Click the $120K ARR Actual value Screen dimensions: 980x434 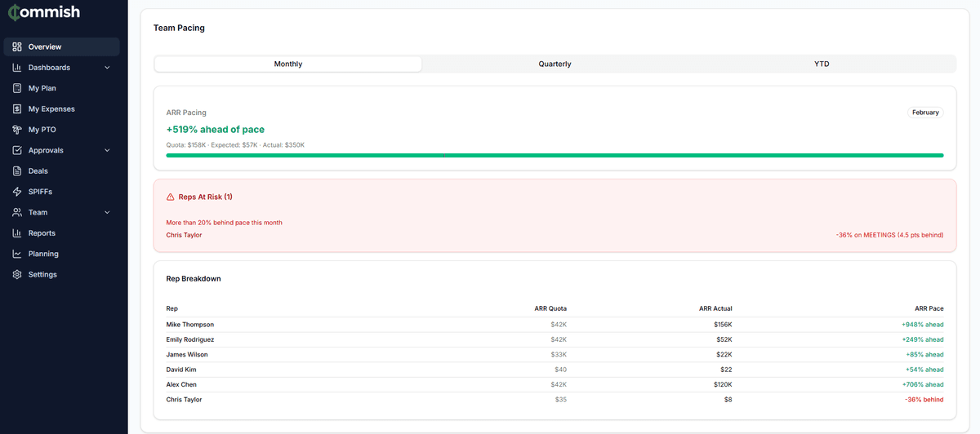point(723,384)
